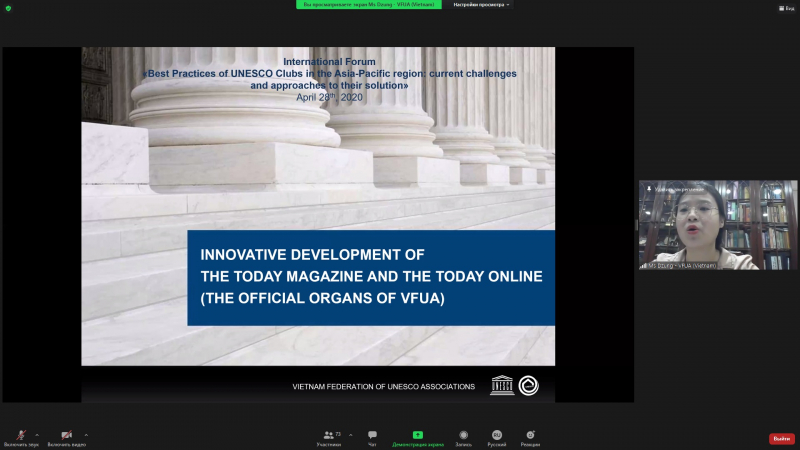The height and width of the screenshot is (450, 800).
Task: Open the language interpretation (Русский) icon
Action: [x=496, y=435]
